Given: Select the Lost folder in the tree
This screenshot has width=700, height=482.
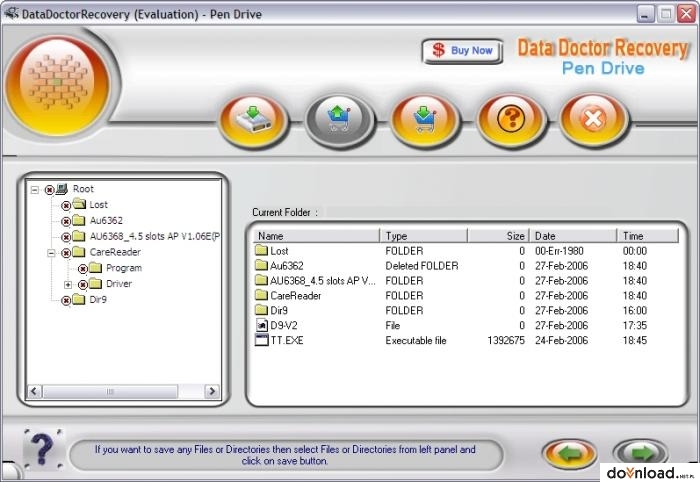Looking at the screenshot, I should point(99,204).
